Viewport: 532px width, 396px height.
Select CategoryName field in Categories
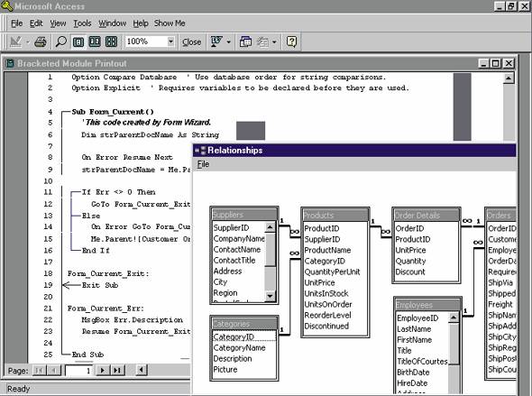[x=240, y=348]
